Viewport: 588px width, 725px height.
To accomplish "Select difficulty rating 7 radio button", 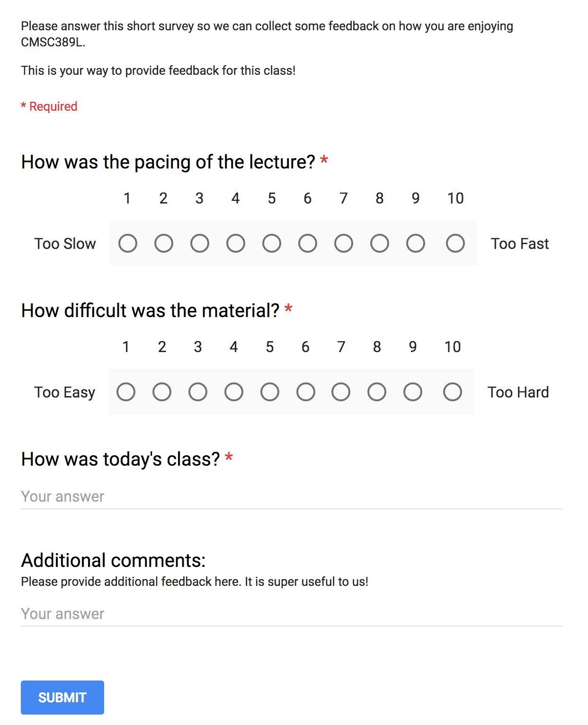I will point(341,392).
